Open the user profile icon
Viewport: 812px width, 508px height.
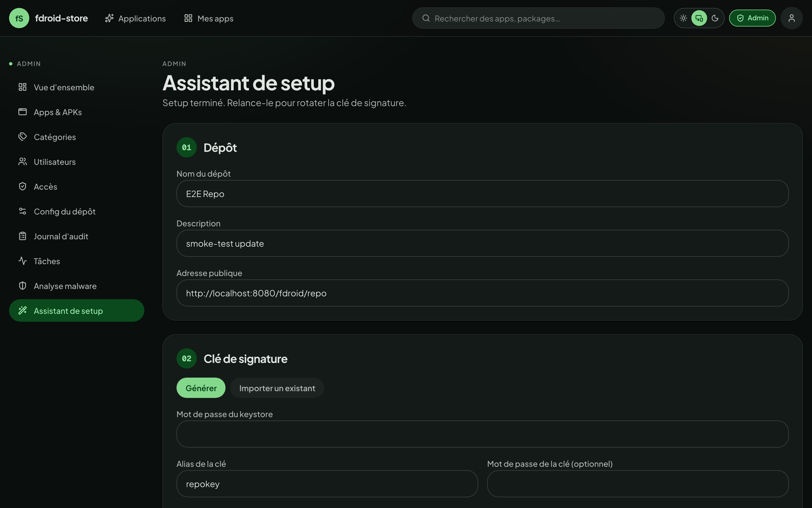791,18
